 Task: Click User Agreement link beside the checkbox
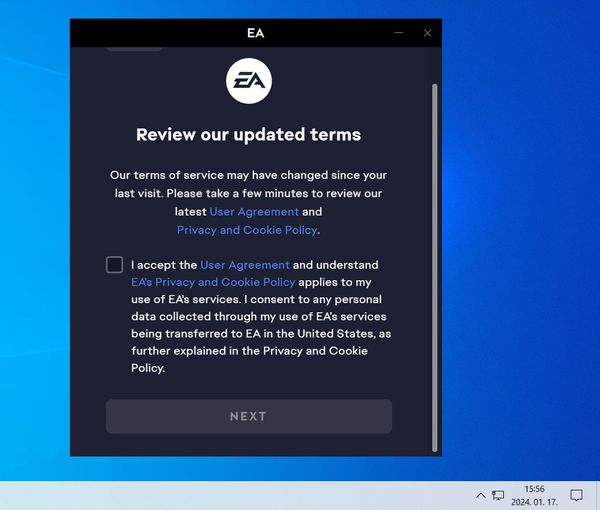pyautogui.click(x=245, y=265)
